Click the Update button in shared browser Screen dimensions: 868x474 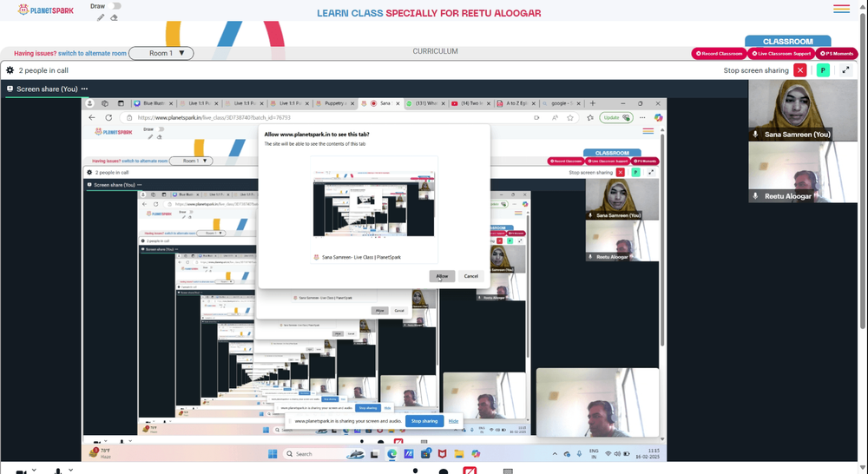615,117
